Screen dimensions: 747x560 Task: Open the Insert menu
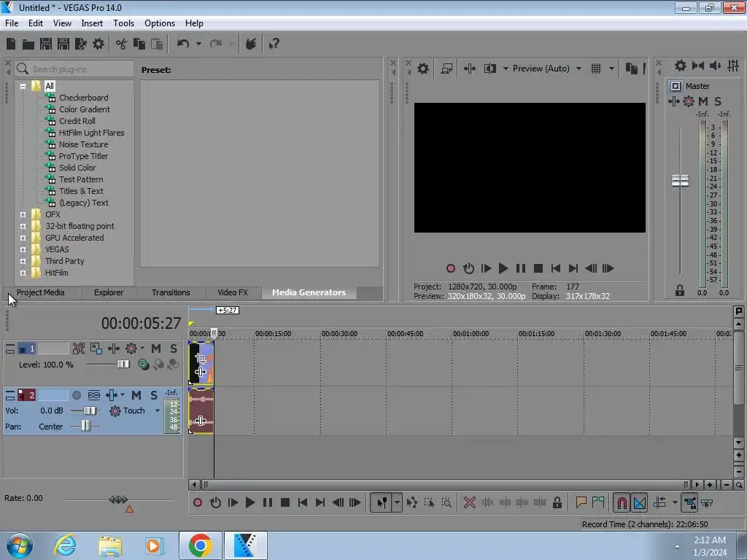(x=92, y=23)
